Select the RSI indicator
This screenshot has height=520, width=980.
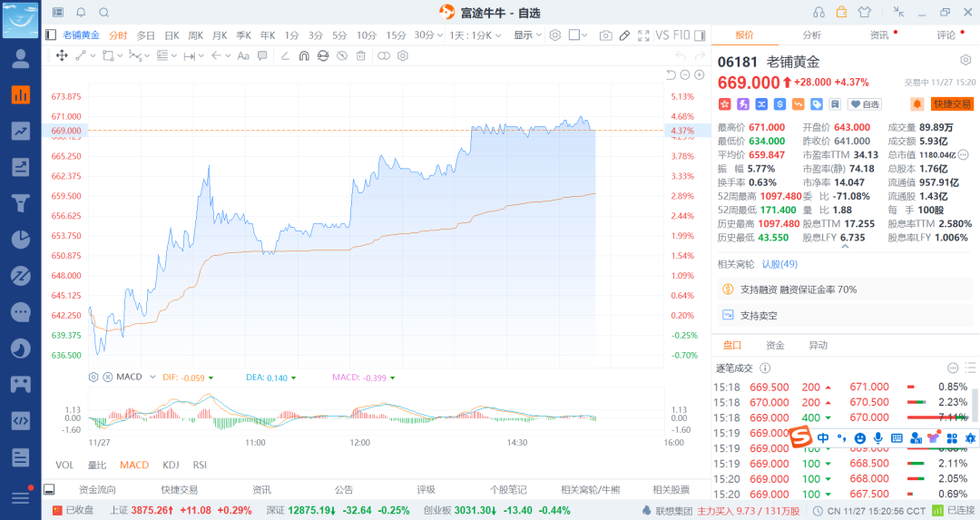(200, 465)
